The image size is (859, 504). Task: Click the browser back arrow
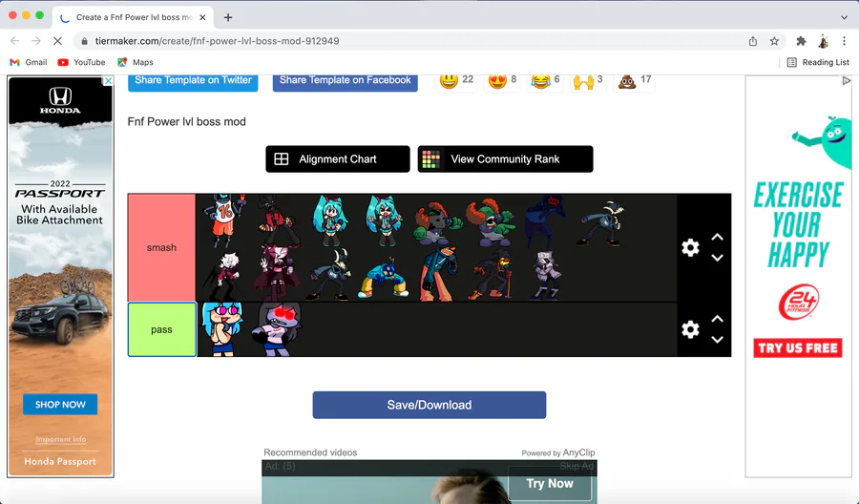(x=14, y=41)
